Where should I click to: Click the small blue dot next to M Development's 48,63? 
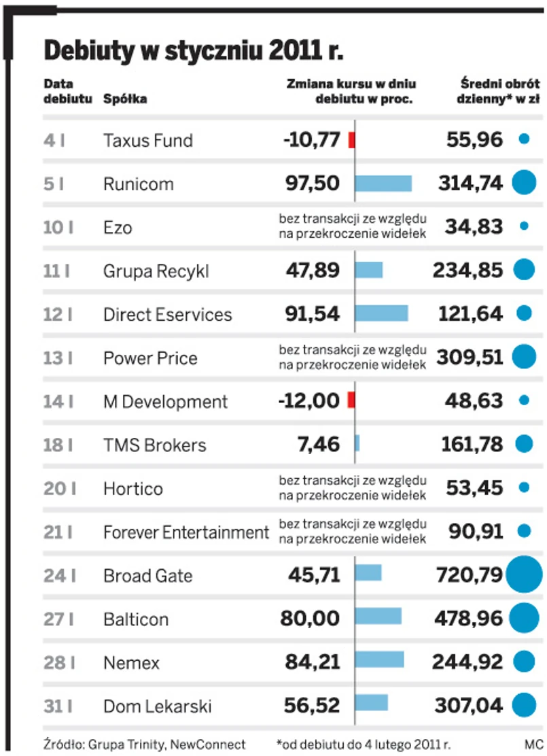coord(524,400)
